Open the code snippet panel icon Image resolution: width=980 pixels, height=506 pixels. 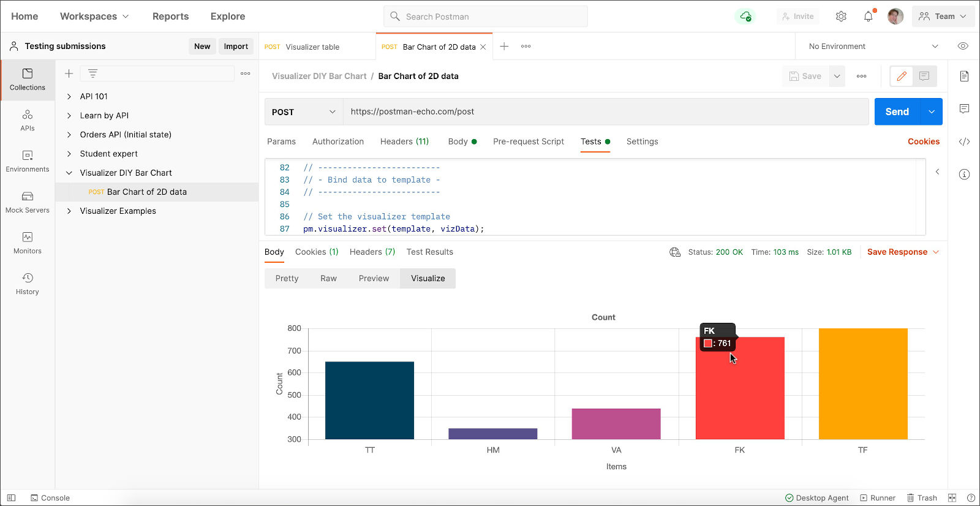tap(964, 142)
